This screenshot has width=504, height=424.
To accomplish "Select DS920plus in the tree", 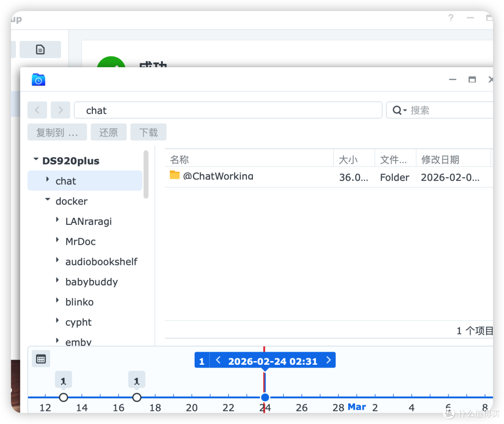I will tap(71, 160).
